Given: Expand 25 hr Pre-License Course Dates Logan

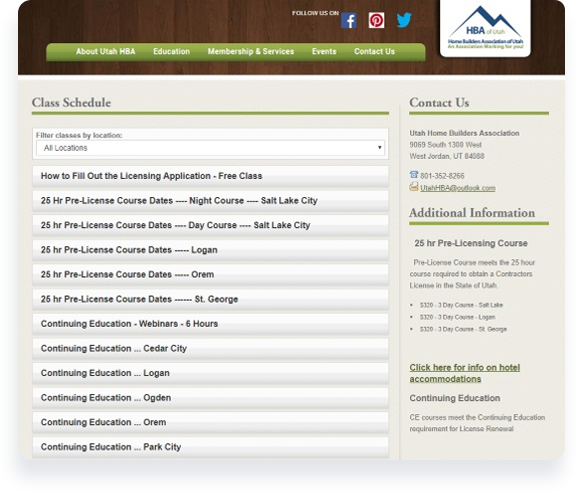Looking at the screenshot, I should coord(210,250).
